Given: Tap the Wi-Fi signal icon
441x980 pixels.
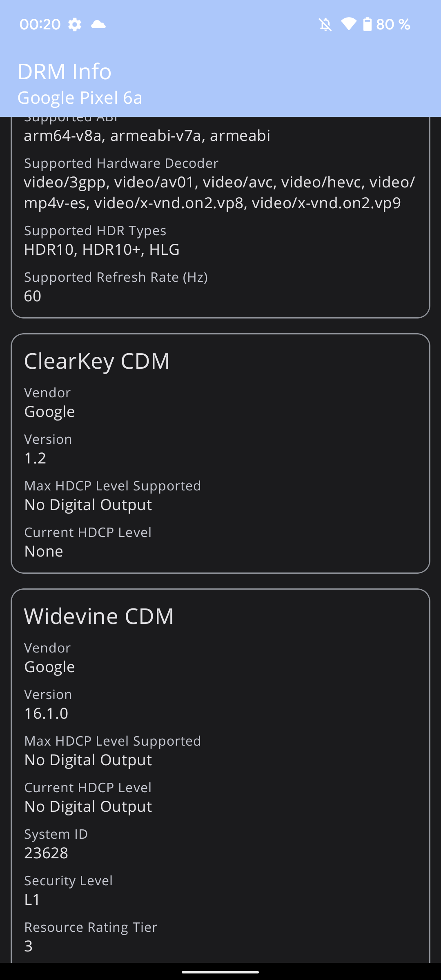Looking at the screenshot, I should coord(349,24).
